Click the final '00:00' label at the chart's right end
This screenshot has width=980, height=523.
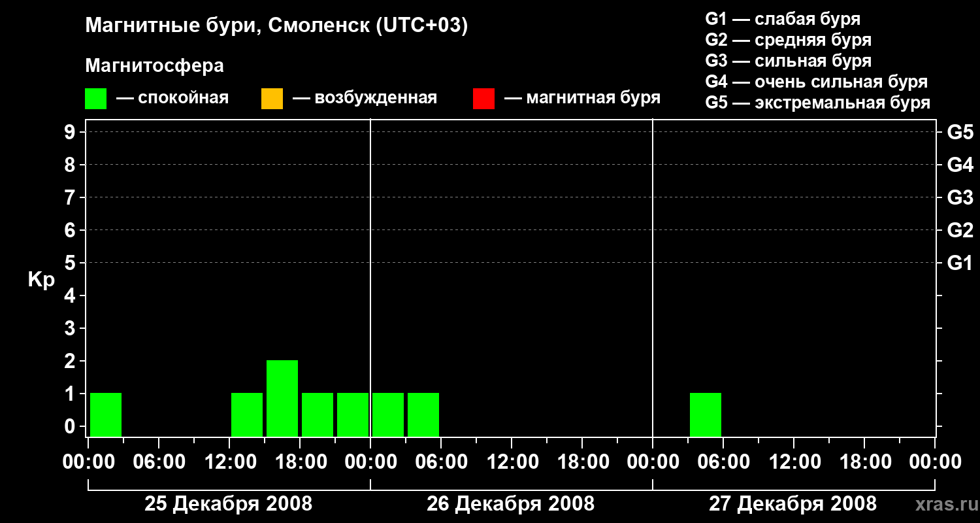[935, 462]
